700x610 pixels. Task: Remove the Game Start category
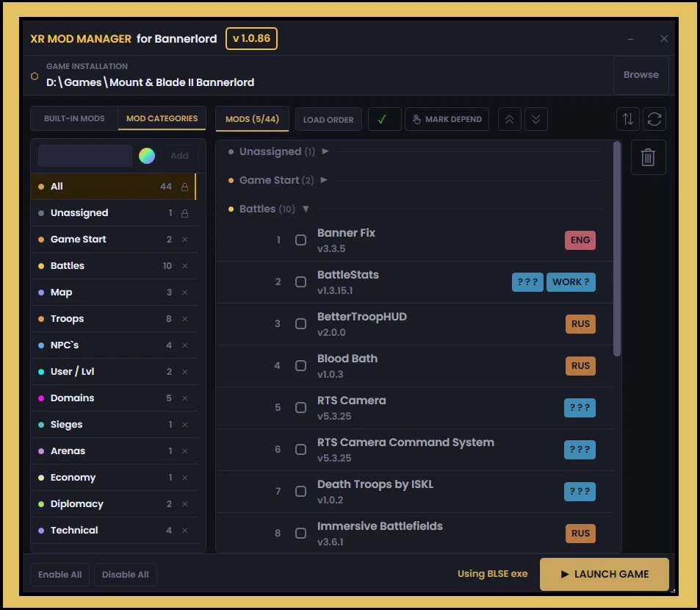185,240
